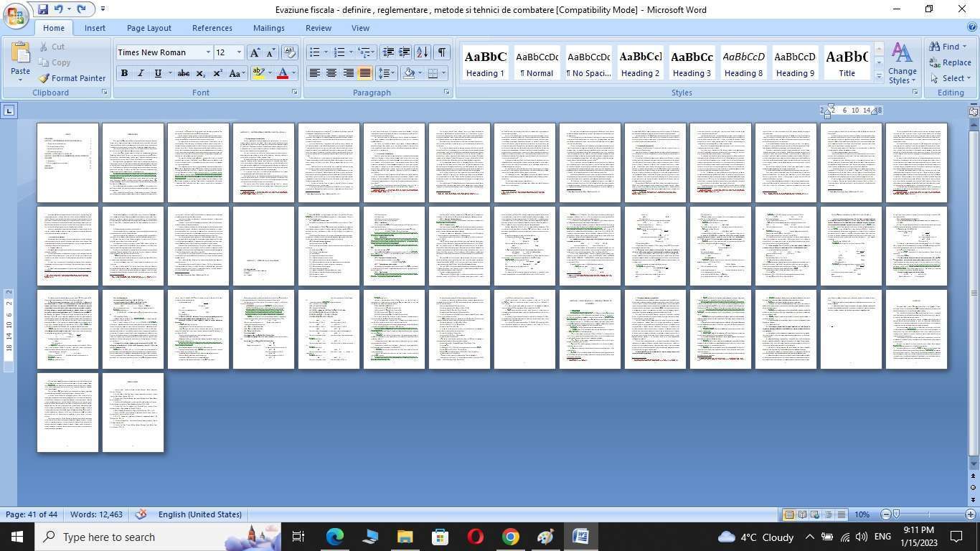Select the Bullets list icon
This screenshot has height=551, width=980.
pyautogui.click(x=314, y=52)
